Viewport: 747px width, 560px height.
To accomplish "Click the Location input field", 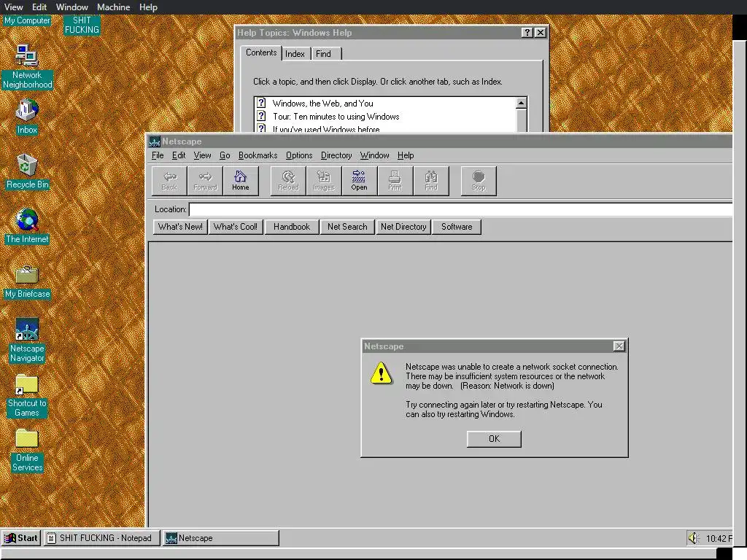I will click(x=461, y=209).
